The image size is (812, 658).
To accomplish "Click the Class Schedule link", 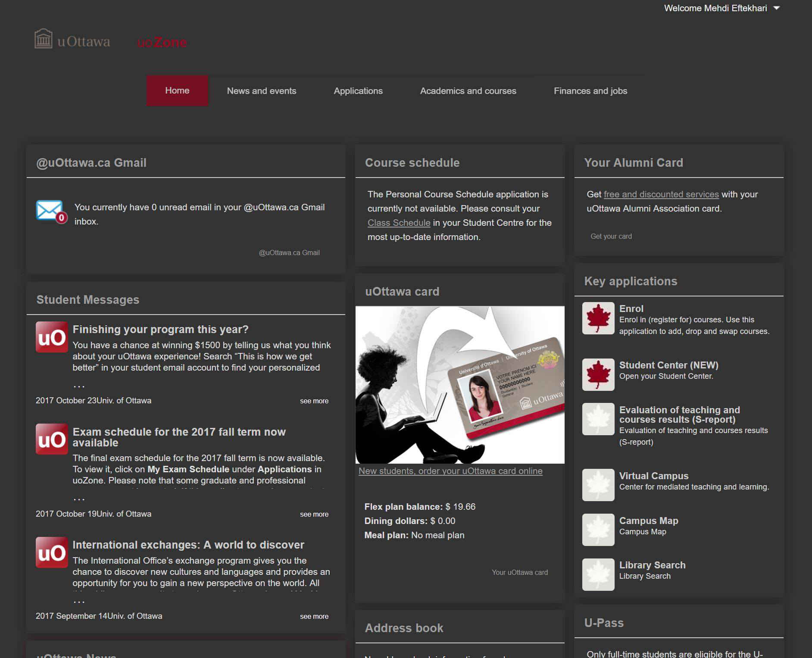I will coord(399,223).
